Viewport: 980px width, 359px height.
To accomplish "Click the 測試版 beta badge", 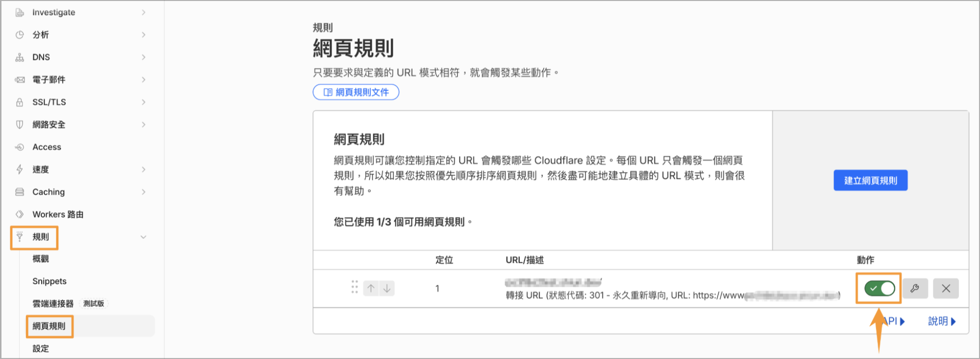I will [x=94, y=304].
